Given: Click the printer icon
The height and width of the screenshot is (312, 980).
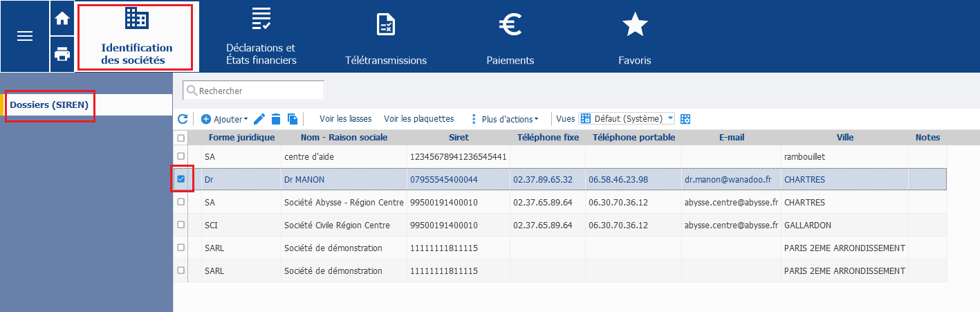Looking at the screenshot, I should click(62, 54).
